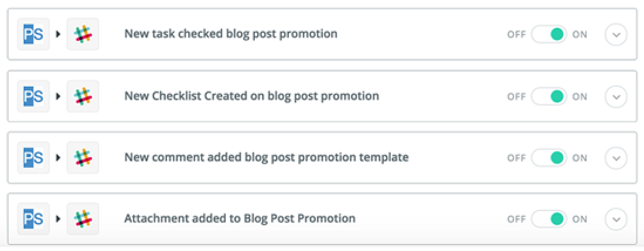Open the New task checked blog post promotion title

(231, 34)
